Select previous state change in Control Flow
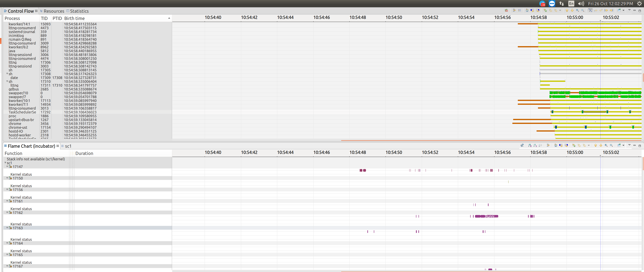Image resolution: width=644 pixels, height=272 pixels. (x=532, y=10)
